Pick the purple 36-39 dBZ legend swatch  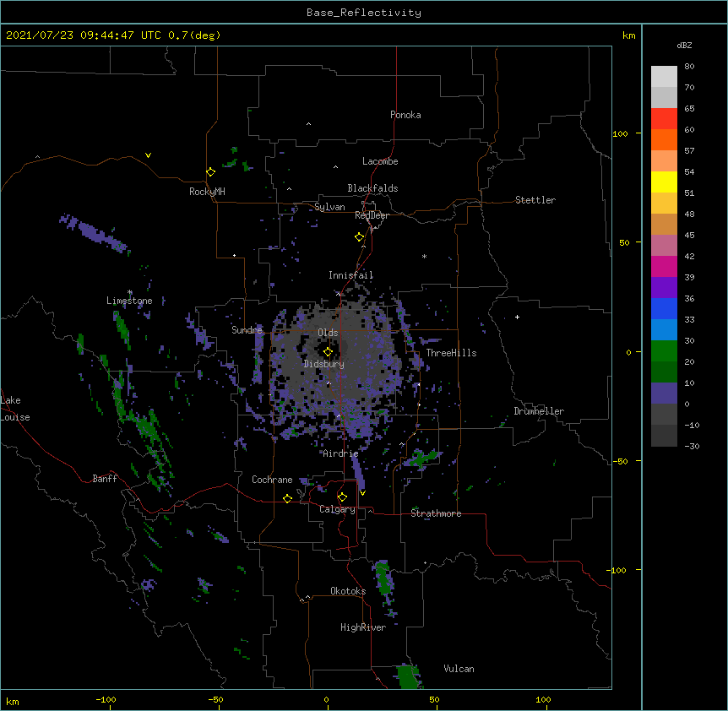pos(664,288)
